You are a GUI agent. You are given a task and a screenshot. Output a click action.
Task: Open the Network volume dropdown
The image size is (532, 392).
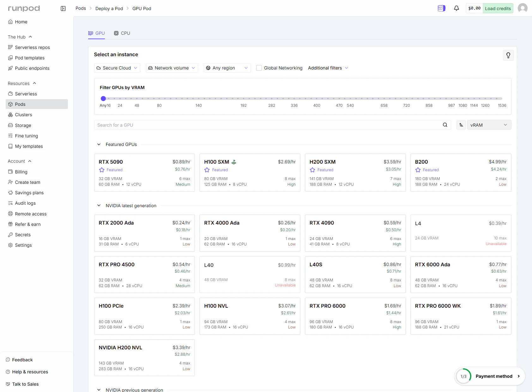[172, 68]
